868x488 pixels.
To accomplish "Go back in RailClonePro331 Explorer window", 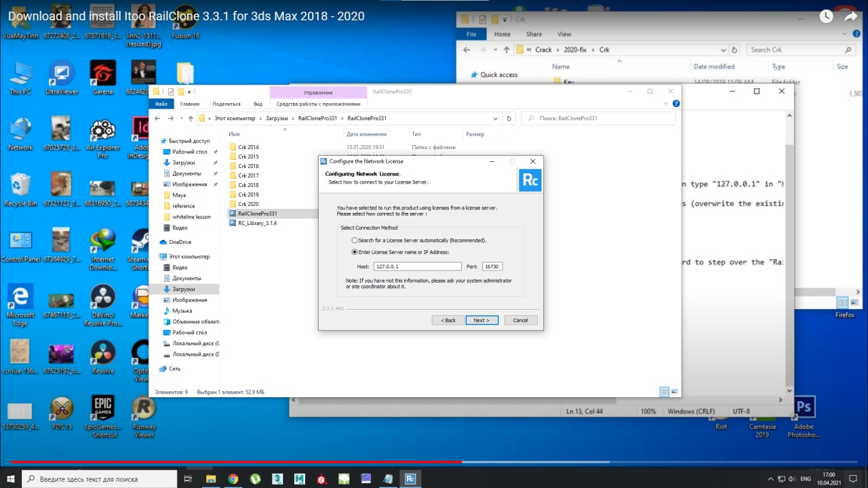I will 158,118.
